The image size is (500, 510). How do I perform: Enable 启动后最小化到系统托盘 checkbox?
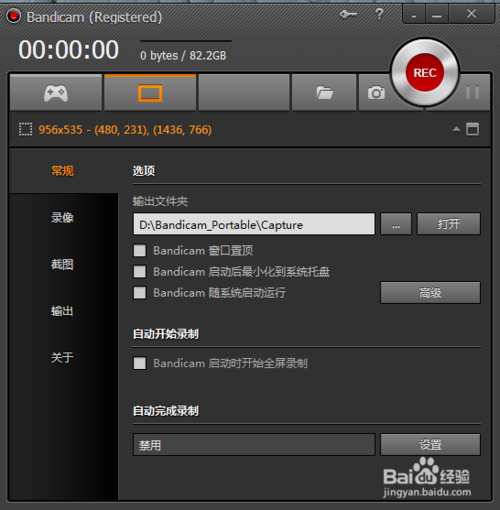(140, 272)
